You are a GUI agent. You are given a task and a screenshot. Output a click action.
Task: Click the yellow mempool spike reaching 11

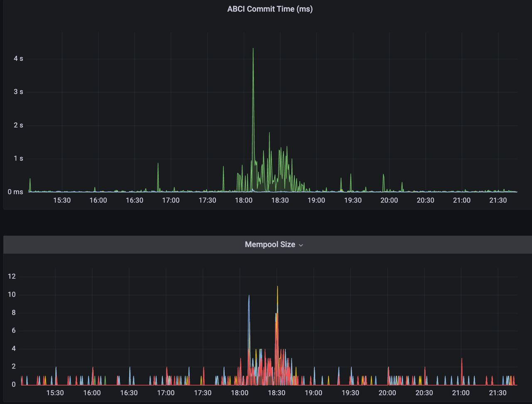point(277,287)
